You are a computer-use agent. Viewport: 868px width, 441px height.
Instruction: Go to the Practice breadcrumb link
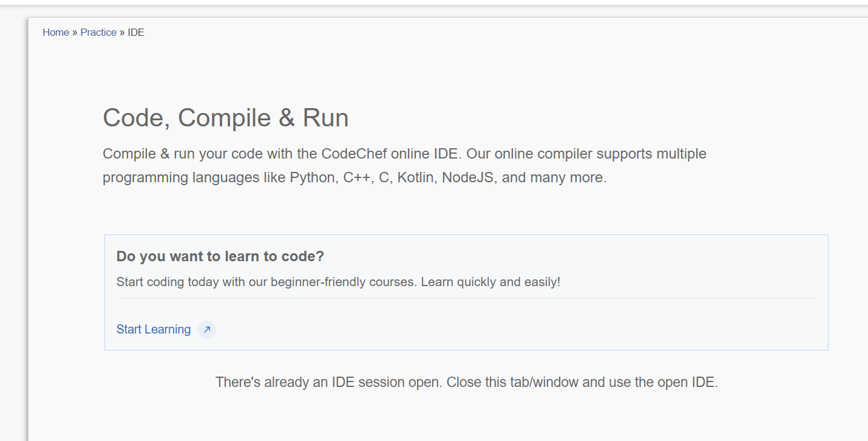(98, 33)
